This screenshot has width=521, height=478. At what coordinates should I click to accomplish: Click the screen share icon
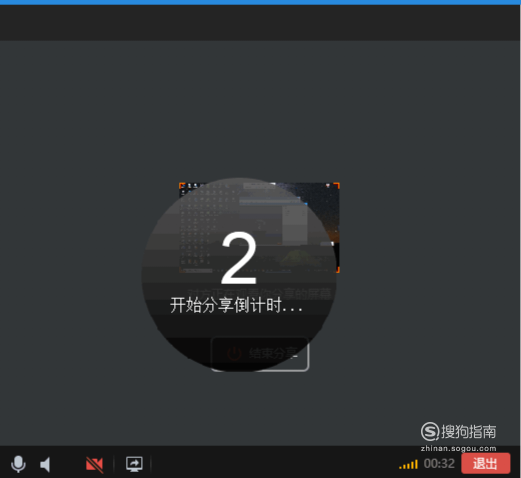point(134,464)
